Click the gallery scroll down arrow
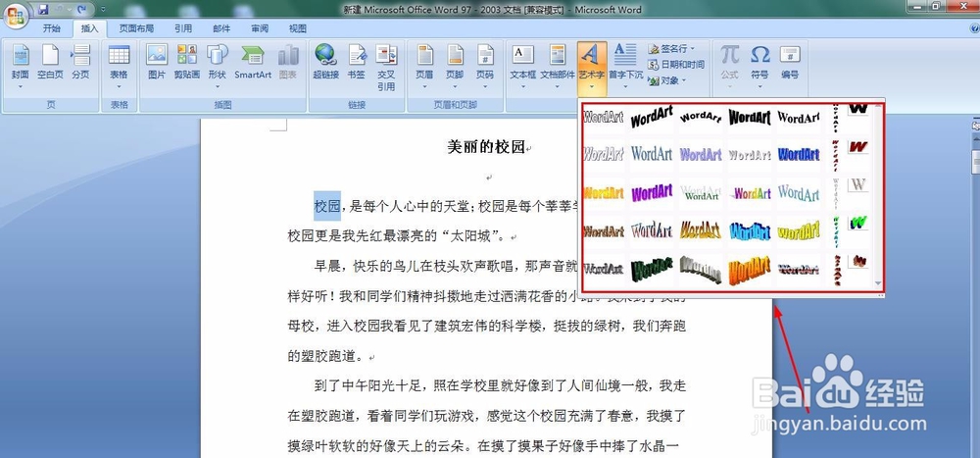 click(x=877, y=283)
